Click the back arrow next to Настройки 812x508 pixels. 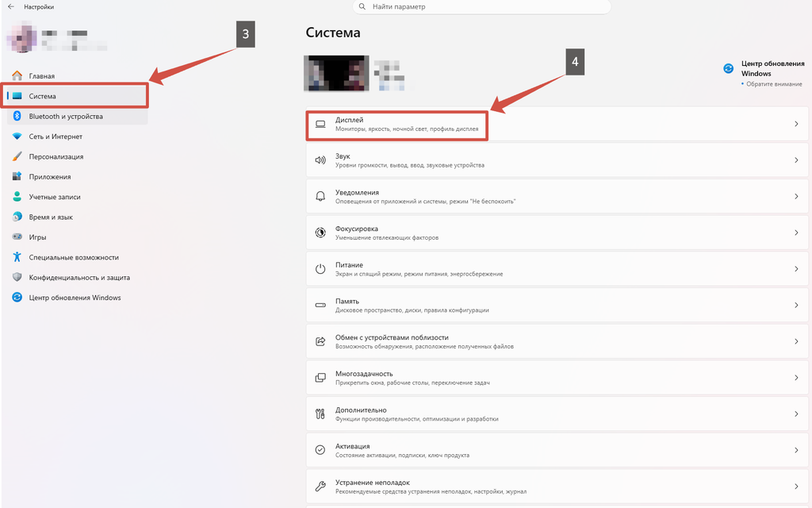[11, 6]
